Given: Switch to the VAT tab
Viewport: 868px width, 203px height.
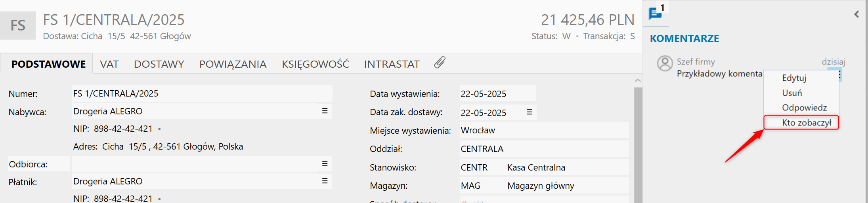Looking at the screenshot, I should pyautogui.click(x=109, y=64).
